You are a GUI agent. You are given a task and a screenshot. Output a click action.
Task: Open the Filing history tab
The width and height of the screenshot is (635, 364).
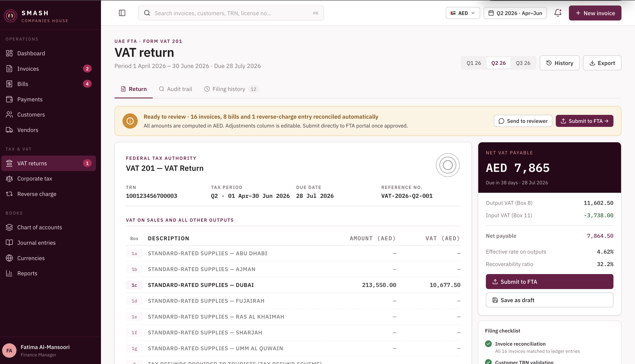(231, 89)
